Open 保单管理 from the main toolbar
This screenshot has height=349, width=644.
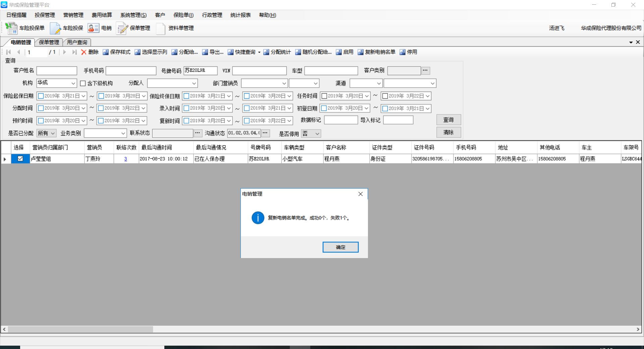(122, 28)
